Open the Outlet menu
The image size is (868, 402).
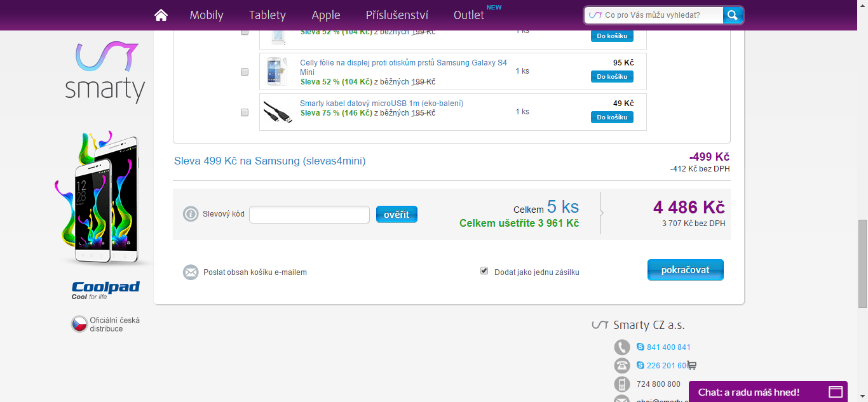tap(469, 15)
